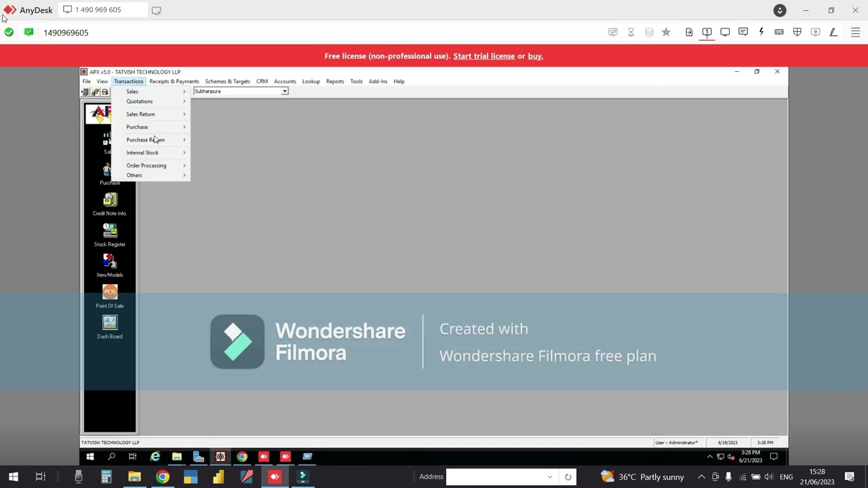868x488 pixels.
Task: Open the Receipts & Payments menu
Action: (174, 81)
